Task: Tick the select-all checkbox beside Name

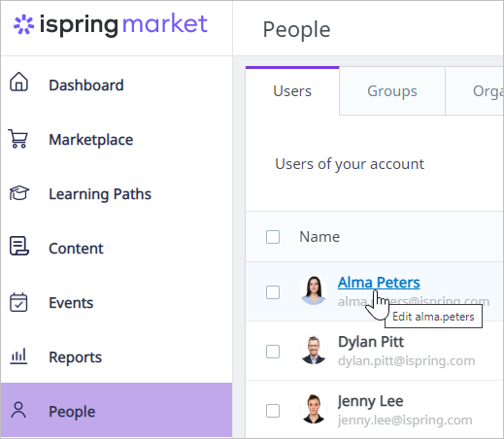Action: [x=273, y=237]
